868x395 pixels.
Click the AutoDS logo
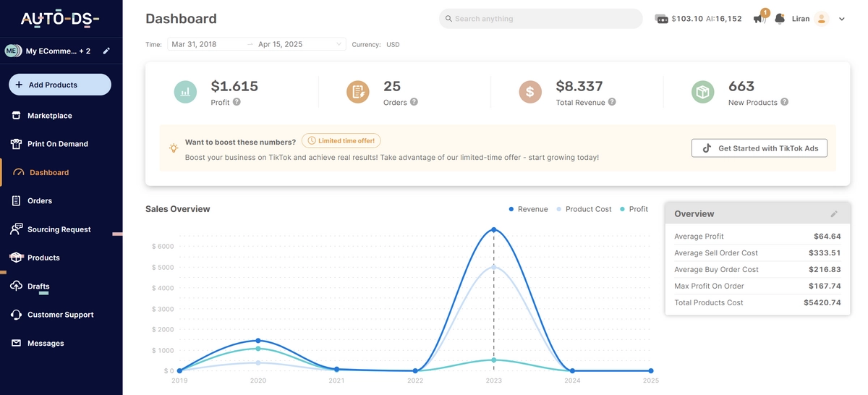click(x=61, y=19)
